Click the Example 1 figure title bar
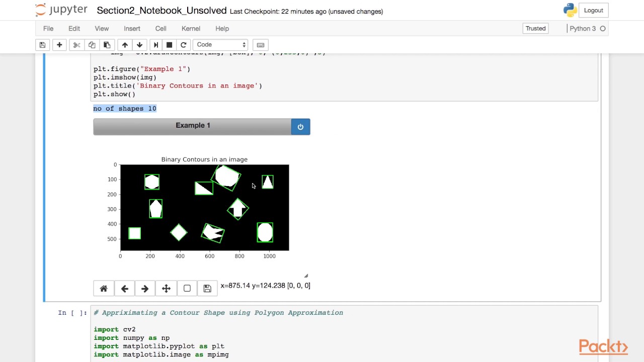The width and height of the screenshot is (644, 362). coord(192,127)
